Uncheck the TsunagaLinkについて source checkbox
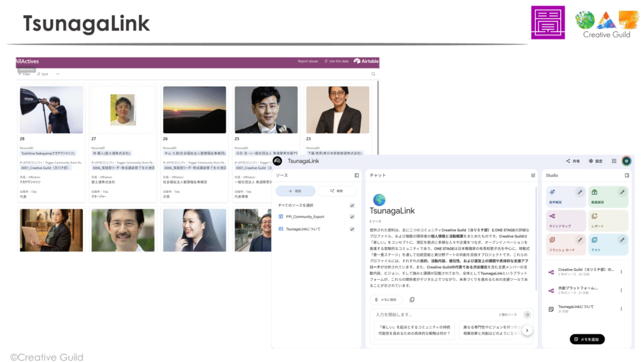 pos(352,229)
